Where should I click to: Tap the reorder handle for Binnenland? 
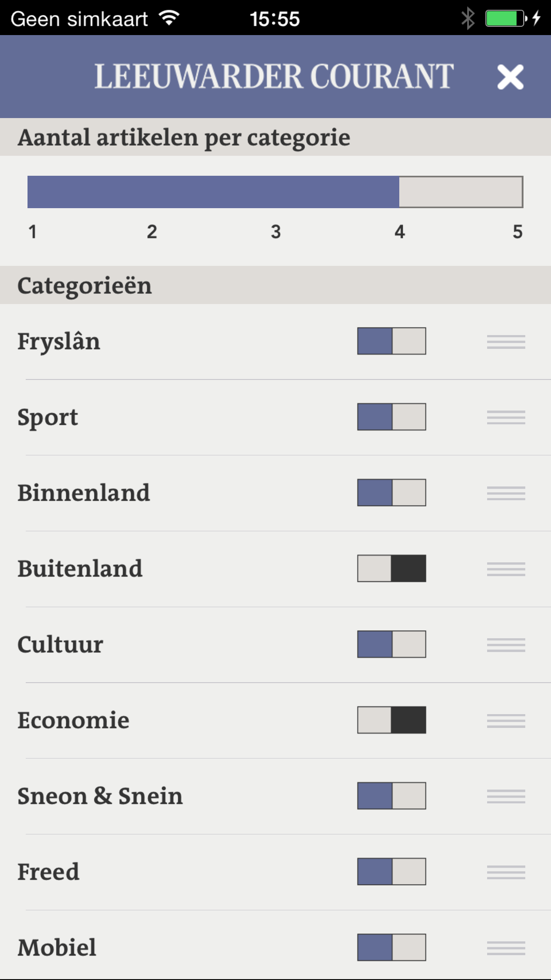pos(506,493)
